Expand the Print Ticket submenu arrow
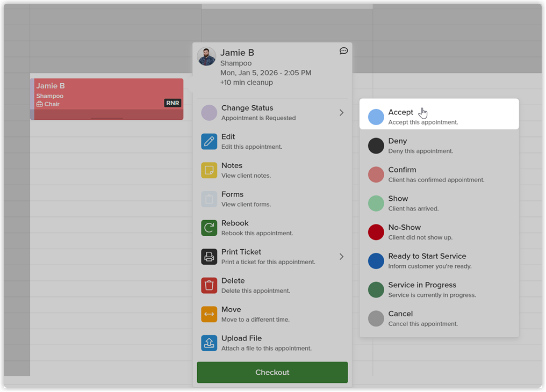 [x=341, y=257]
